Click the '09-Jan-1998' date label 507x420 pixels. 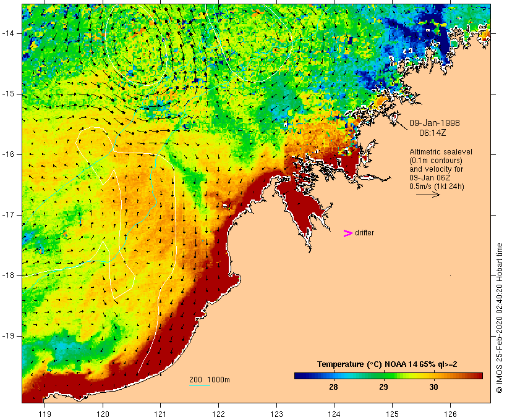pyautogui.click(x=435, y=123)
